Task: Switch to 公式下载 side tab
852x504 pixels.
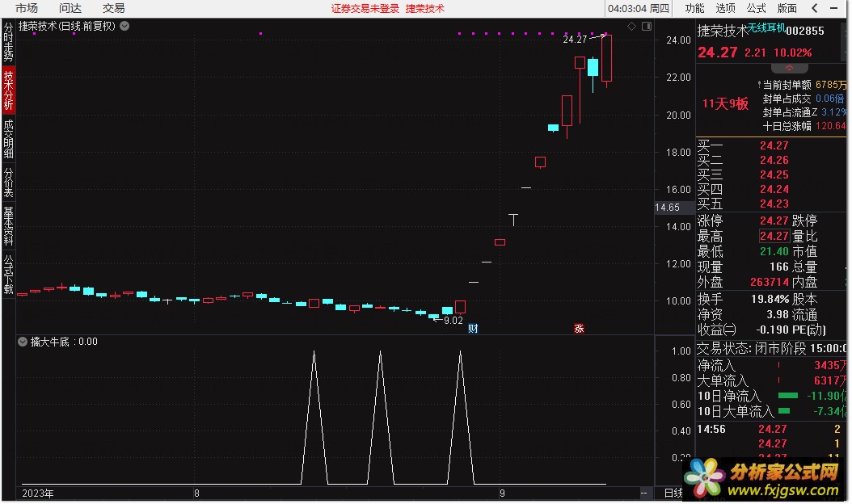Action: (x=8, y=274)
